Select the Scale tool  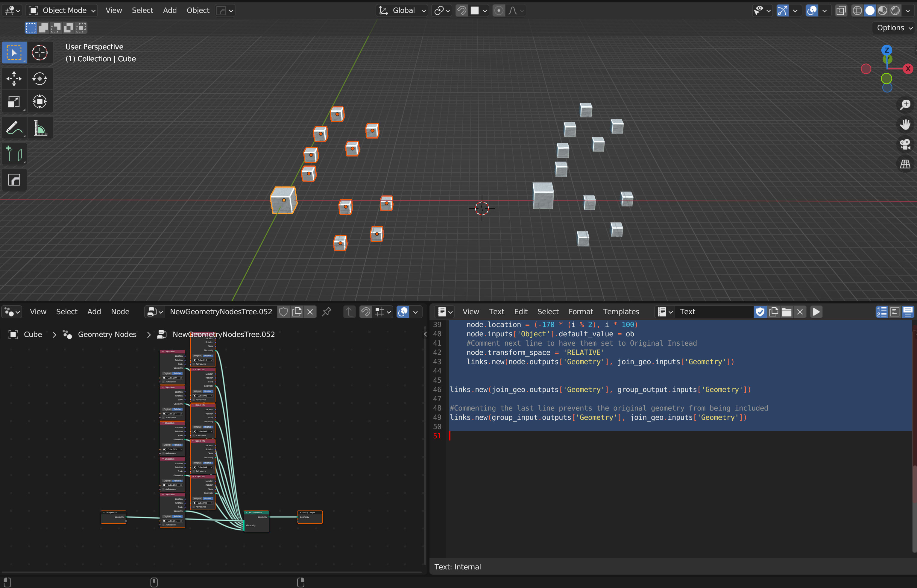(14, 101)
